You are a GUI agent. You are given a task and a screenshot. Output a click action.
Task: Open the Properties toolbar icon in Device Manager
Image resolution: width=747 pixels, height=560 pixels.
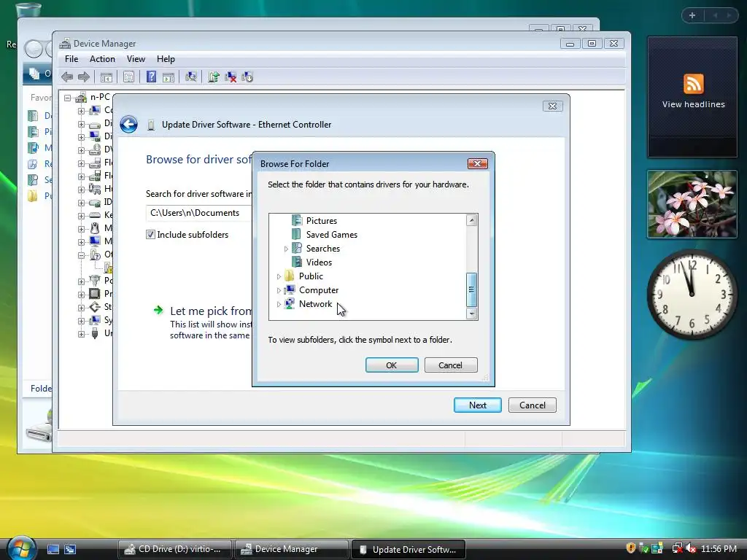point(128,77)
